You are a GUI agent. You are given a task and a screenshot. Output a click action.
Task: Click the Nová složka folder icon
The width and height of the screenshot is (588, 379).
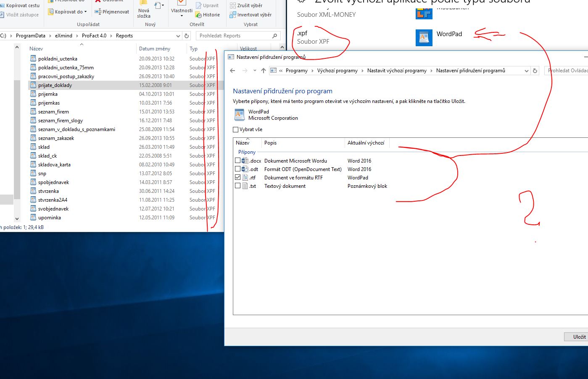click(144, 3)
